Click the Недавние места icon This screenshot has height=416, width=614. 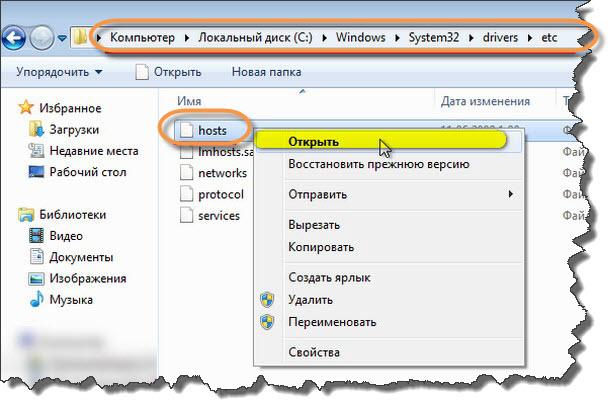pos(36,151)
